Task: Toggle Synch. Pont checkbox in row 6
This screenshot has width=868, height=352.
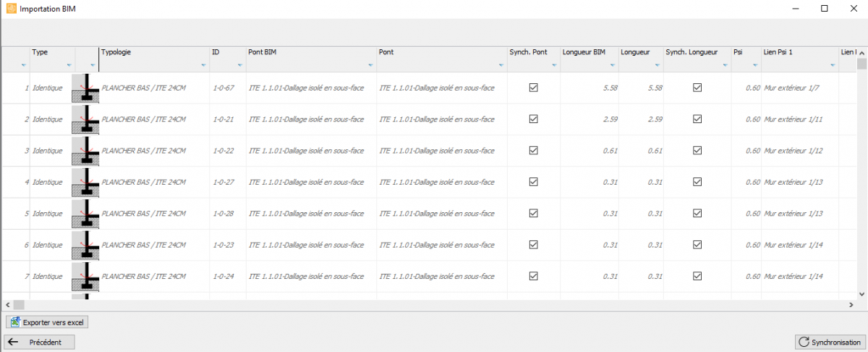Action: click(534, 245)
